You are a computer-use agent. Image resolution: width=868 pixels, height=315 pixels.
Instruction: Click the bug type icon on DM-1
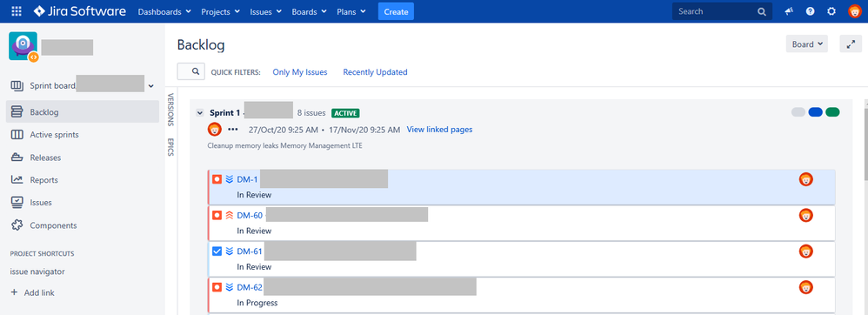[x=217, y=179]
